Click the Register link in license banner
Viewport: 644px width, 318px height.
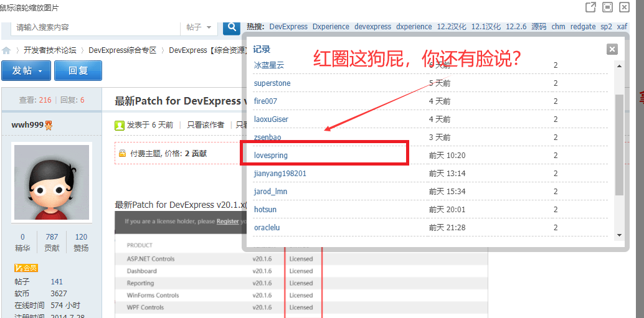click(227, 221)
